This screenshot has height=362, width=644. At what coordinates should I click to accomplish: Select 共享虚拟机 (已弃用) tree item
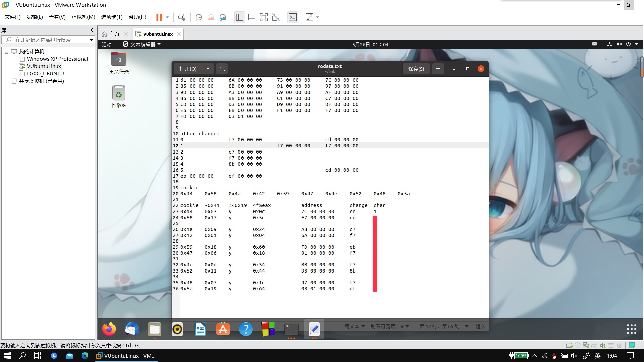pyautogui.click(x=41, y=81)
